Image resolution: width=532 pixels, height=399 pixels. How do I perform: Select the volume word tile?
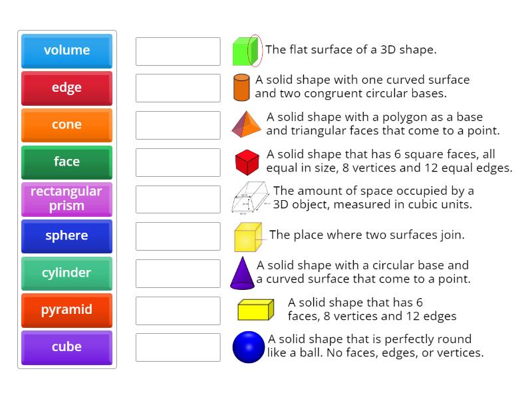(66, 51)
